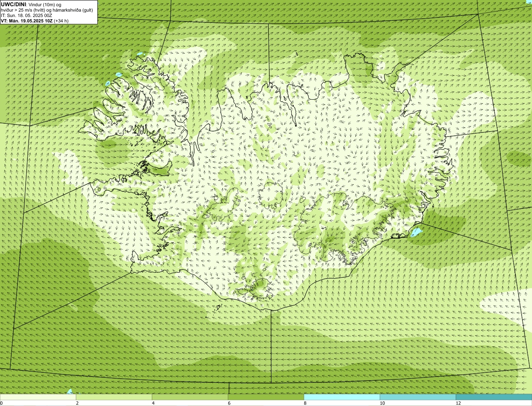Click the 0–2 m/s pale legend swatch
The width and height of the screenshot is (532, 406).
(38, 397)
